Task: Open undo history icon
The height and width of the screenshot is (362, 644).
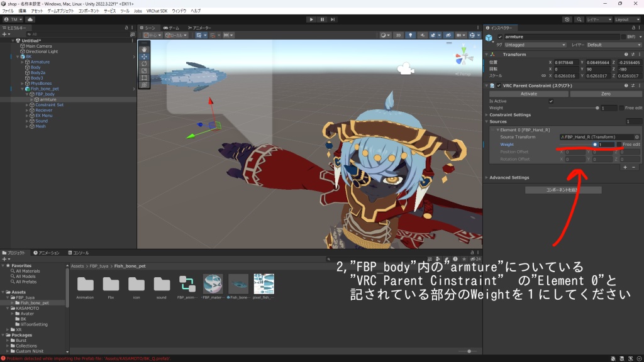Action: coord(567,19)
